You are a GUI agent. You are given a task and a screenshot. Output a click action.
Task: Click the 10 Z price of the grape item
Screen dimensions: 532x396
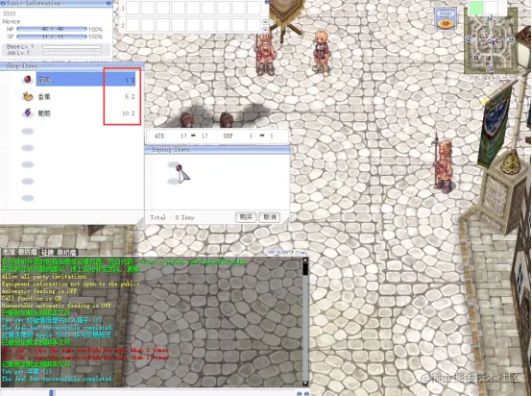click(129, 113)
